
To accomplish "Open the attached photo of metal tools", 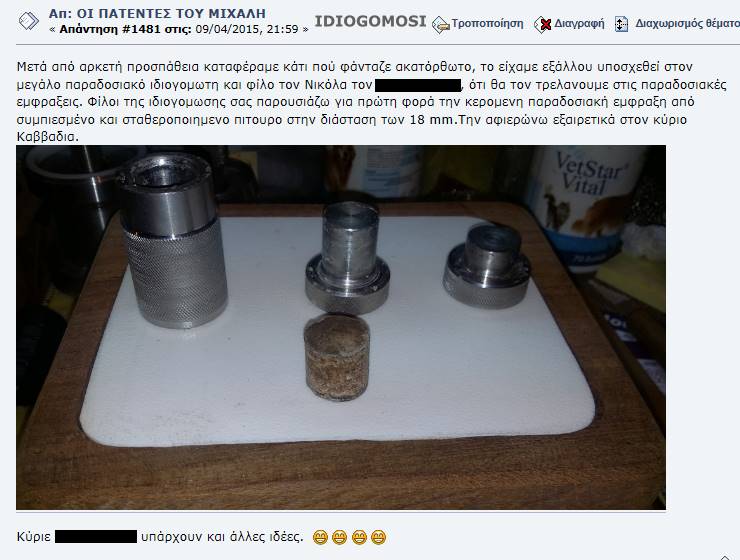I will 341,327.
